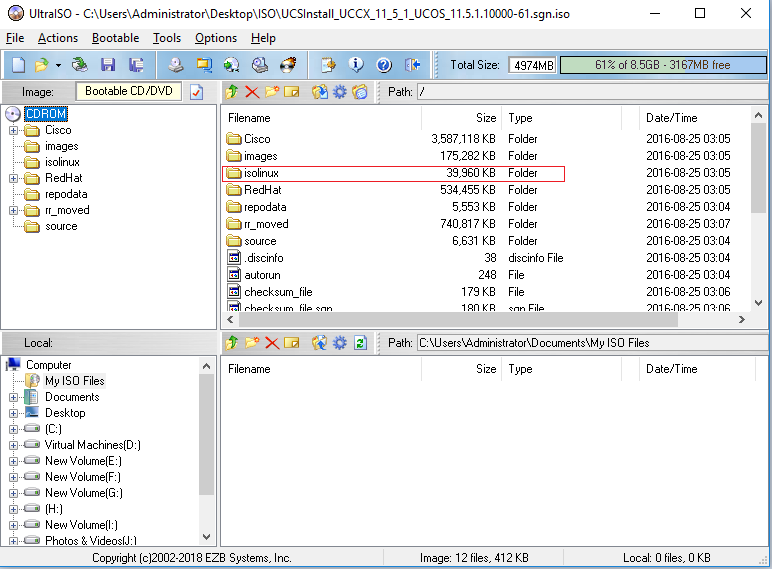Sort image files by Size column header
Screen dimensions: 772x570
[461, 118]
